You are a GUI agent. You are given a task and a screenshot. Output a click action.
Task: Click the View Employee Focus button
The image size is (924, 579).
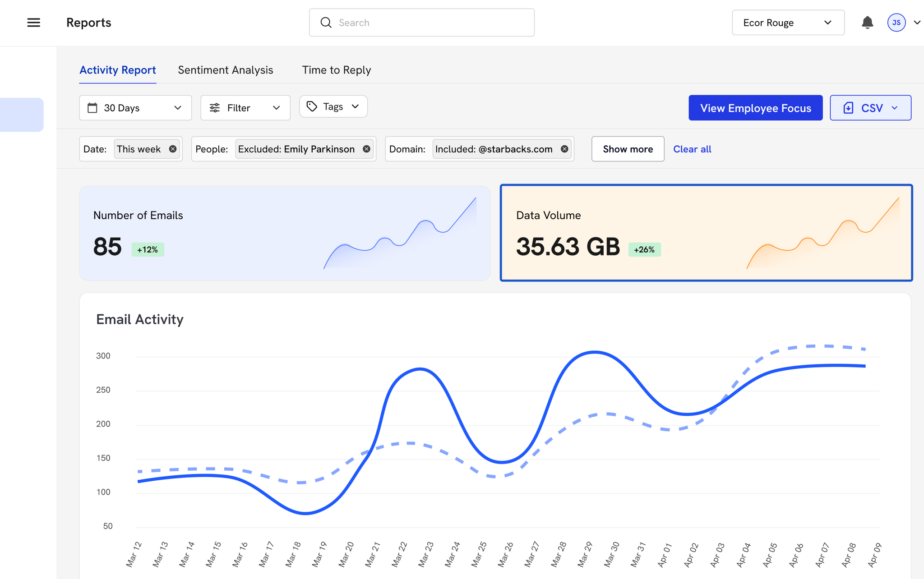coord(755,108)
